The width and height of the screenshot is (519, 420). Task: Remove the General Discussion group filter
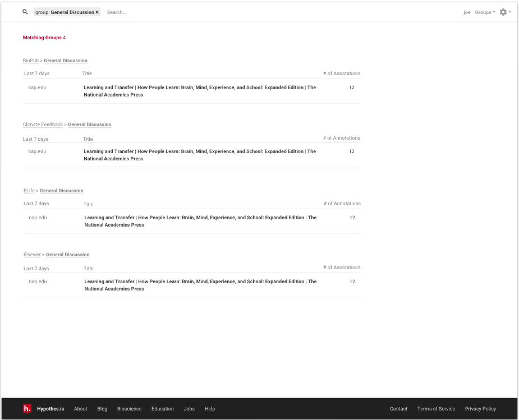click(x=97, y=12)
